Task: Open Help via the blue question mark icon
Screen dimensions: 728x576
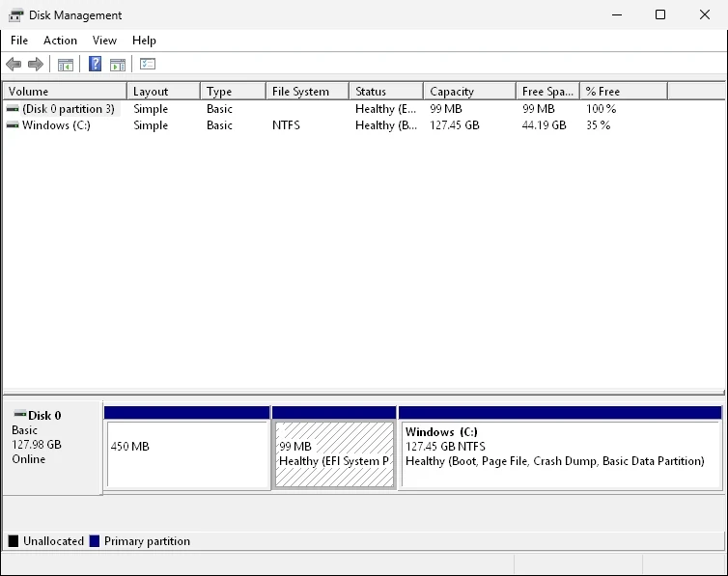Action: click(x=96, y=64)
